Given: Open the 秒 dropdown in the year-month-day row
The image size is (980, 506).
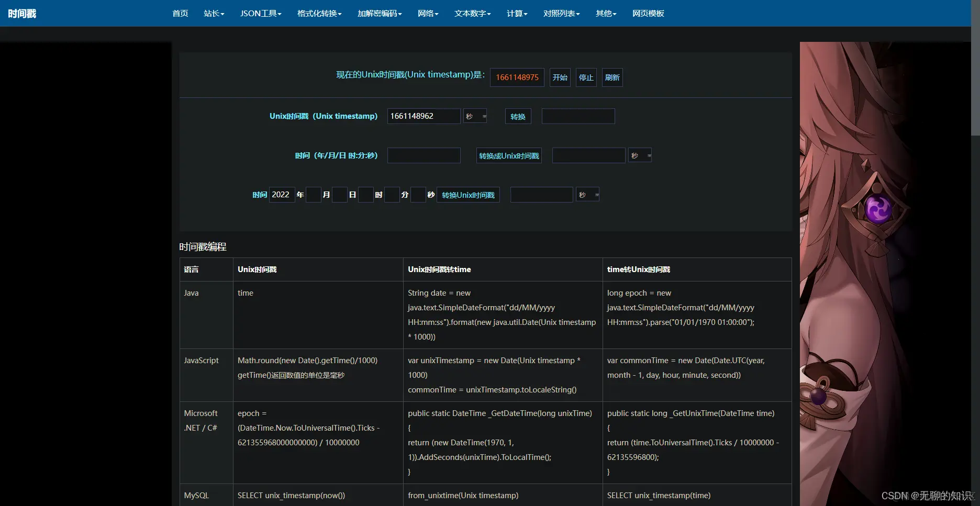Looking at the screenshot, I should click(588, 195).
